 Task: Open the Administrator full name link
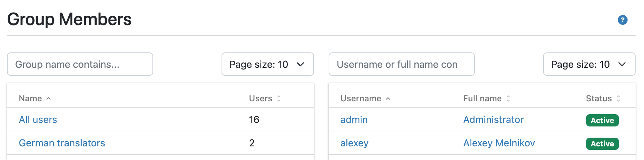point(493,119)
